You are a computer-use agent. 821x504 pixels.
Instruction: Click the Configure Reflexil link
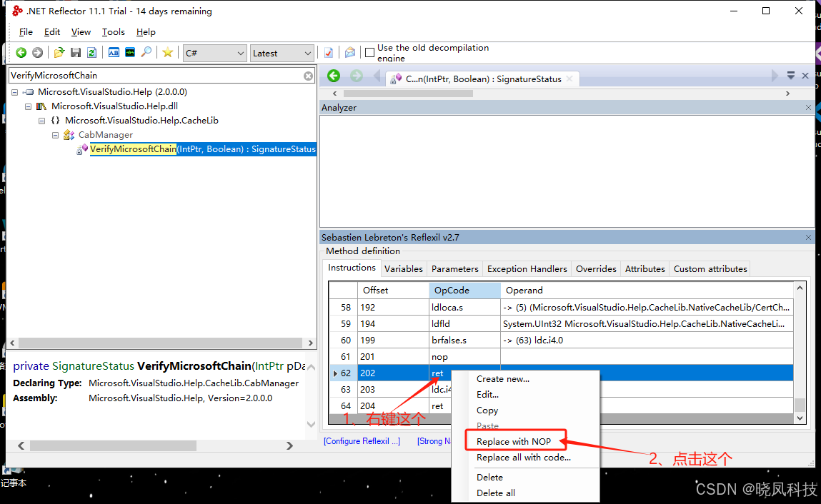(362, 440)
